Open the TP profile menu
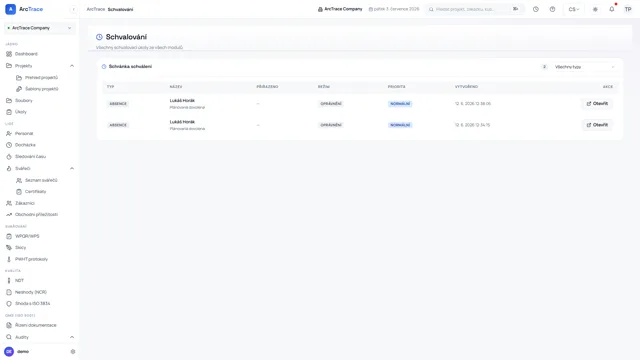The width and height of the screenshot is (640, 360). (628, 9)
